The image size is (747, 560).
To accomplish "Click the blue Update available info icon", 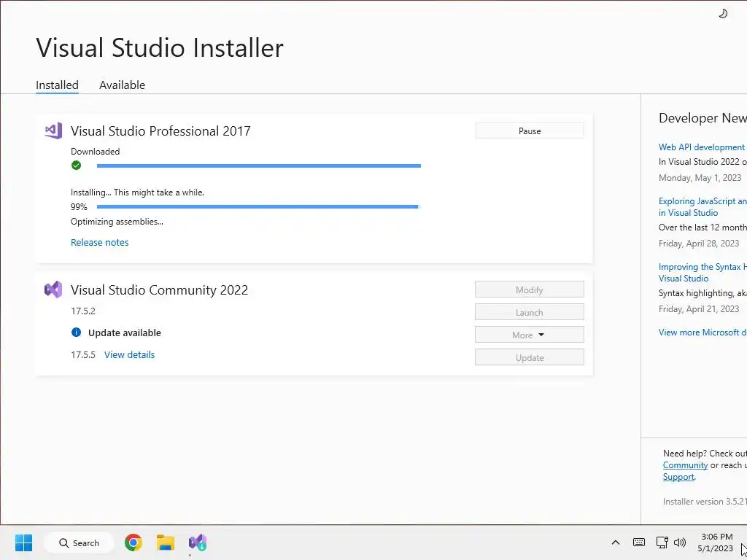I will [76, 332].
